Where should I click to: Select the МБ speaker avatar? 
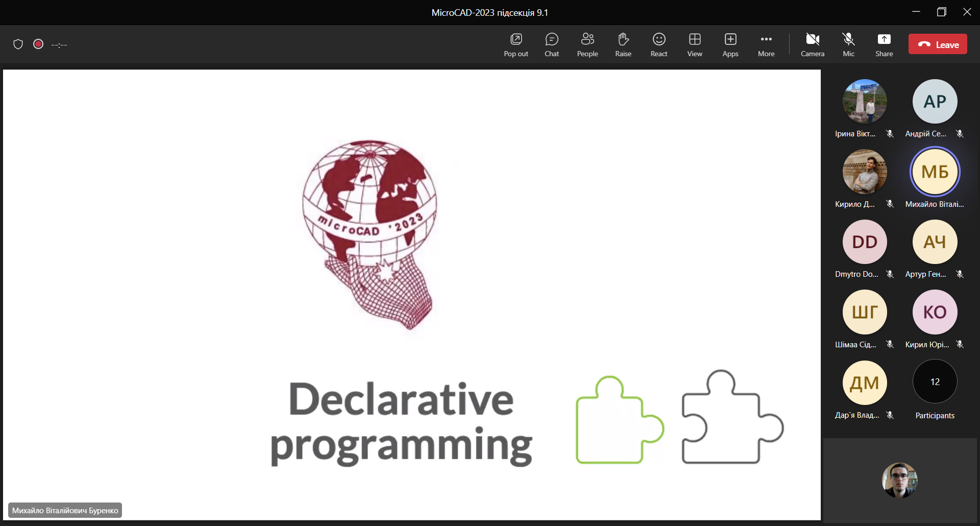[x=935, y=172]
